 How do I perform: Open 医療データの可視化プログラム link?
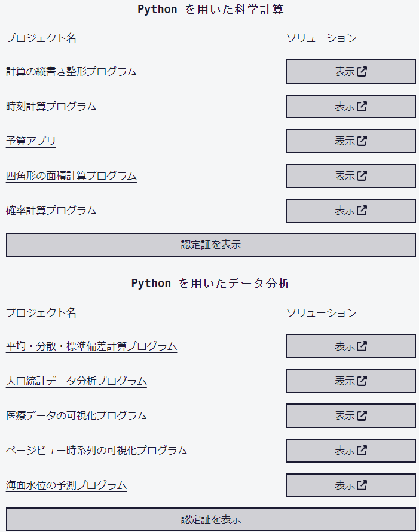77,416
